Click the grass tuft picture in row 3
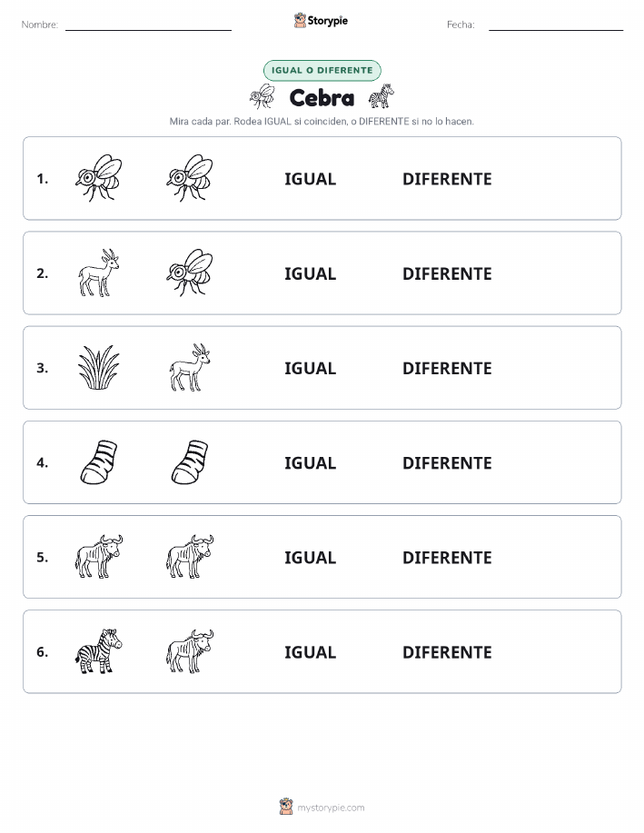This screenshot has width=644, height=833. [x=99, y=367]
